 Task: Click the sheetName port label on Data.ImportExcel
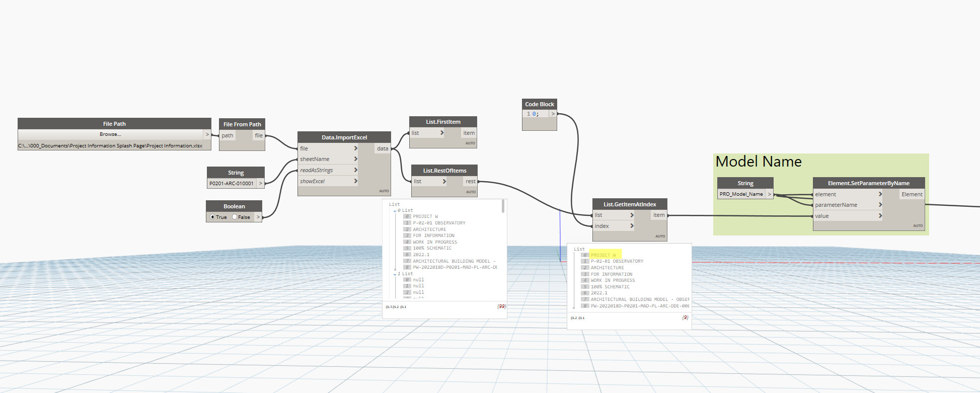[315, 159]
